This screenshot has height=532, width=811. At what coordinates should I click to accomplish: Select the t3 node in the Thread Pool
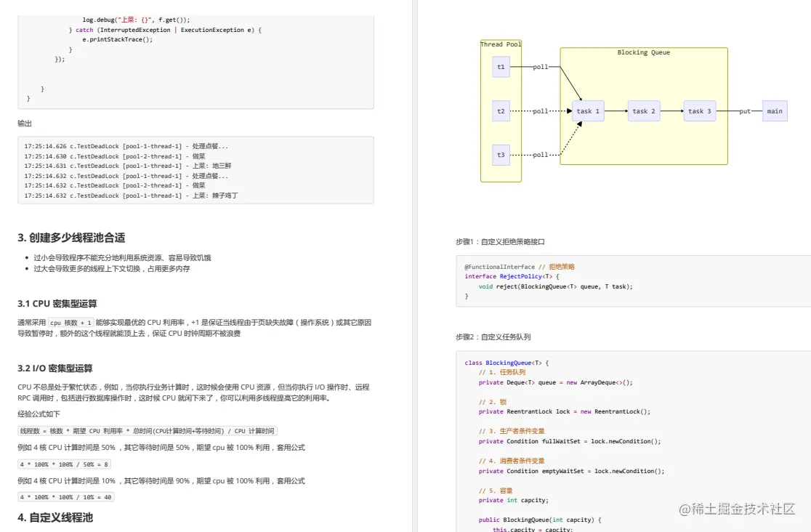pos(501,155)
